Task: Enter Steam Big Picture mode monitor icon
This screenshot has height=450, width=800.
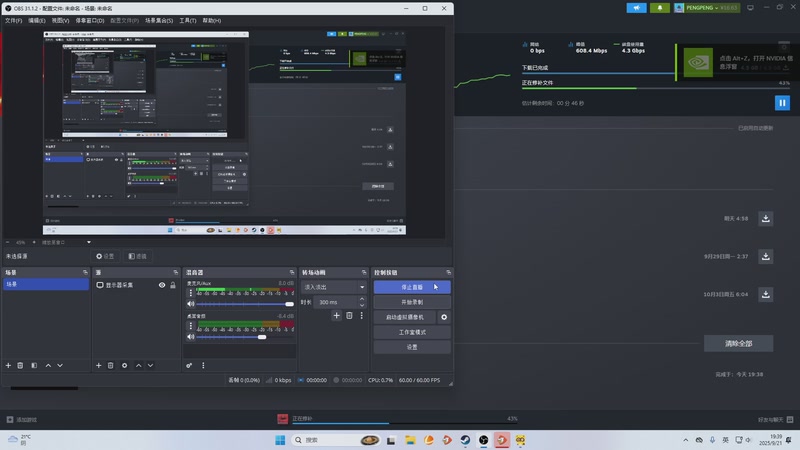Action: tap(751, 8)
